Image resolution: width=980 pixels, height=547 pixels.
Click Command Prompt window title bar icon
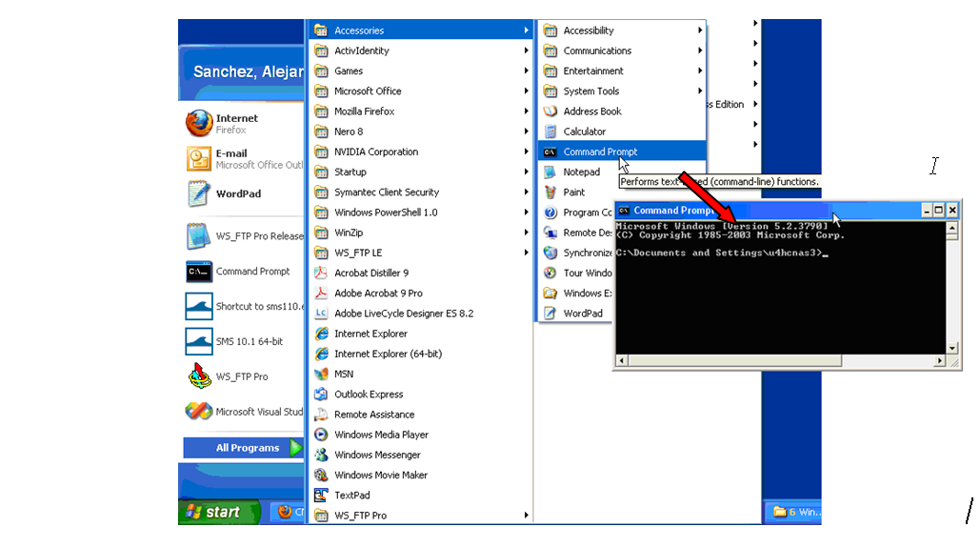coord(624,211)
